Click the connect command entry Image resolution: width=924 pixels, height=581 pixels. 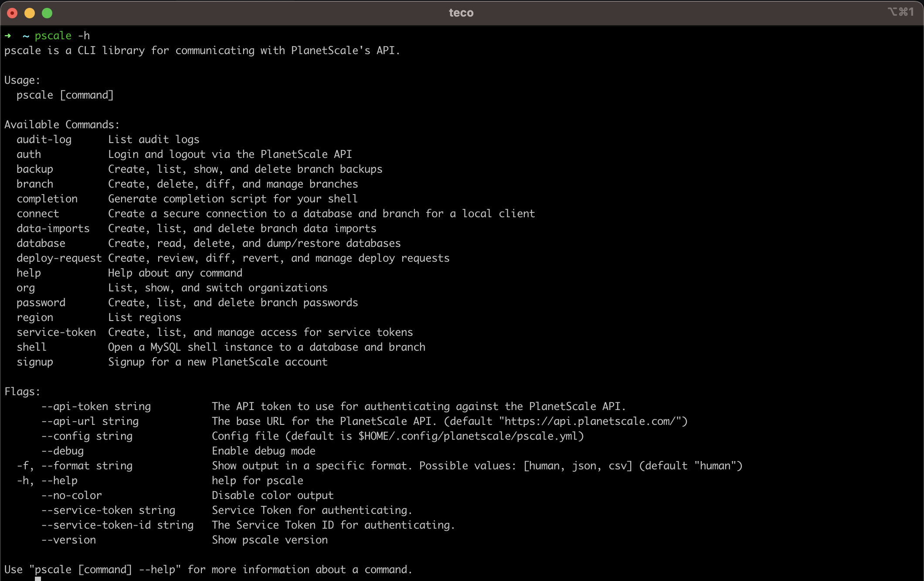tap(37, 213)
